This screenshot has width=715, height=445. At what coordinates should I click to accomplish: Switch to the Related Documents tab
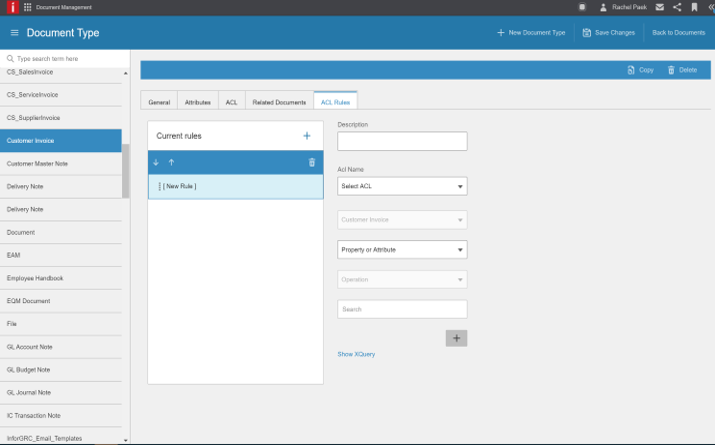[279, 102]
